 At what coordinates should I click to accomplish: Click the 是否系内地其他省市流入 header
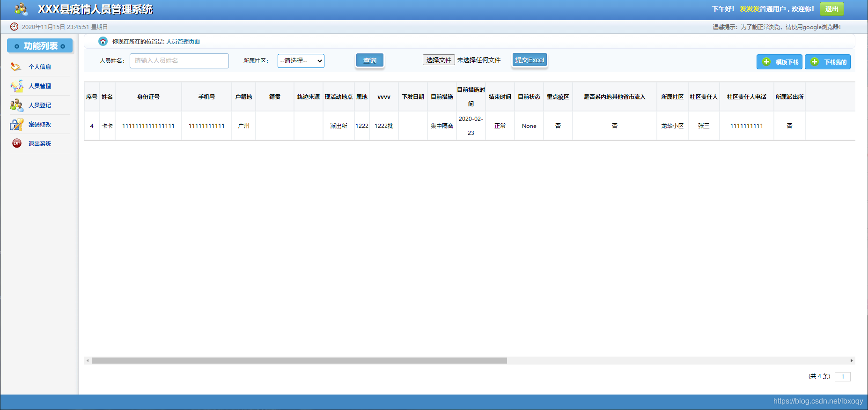615,97
